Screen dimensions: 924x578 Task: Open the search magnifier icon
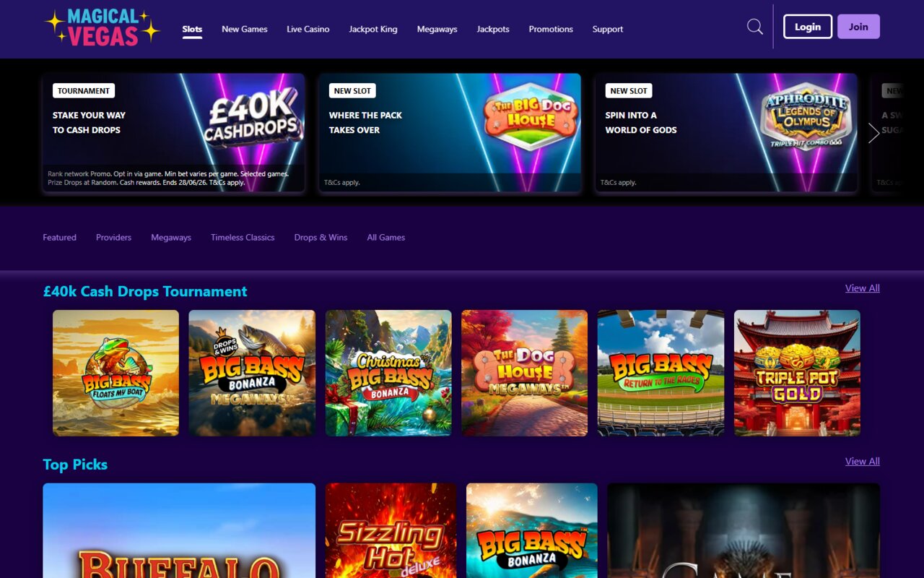click(x=755, y=27)
